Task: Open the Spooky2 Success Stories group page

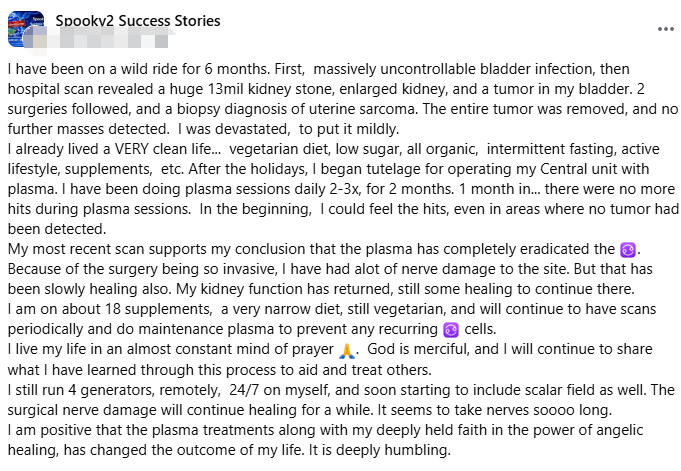Action: click(x=138, y=21)
